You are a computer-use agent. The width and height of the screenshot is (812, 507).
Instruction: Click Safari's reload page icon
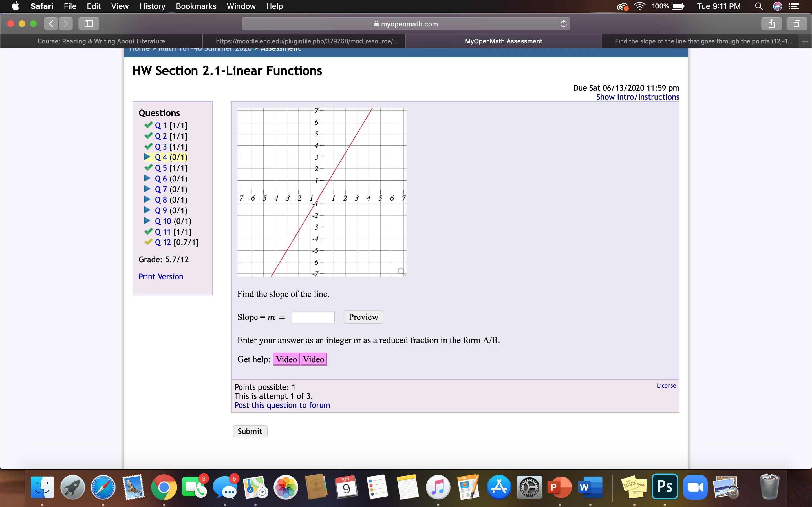(x=563, y=24)
